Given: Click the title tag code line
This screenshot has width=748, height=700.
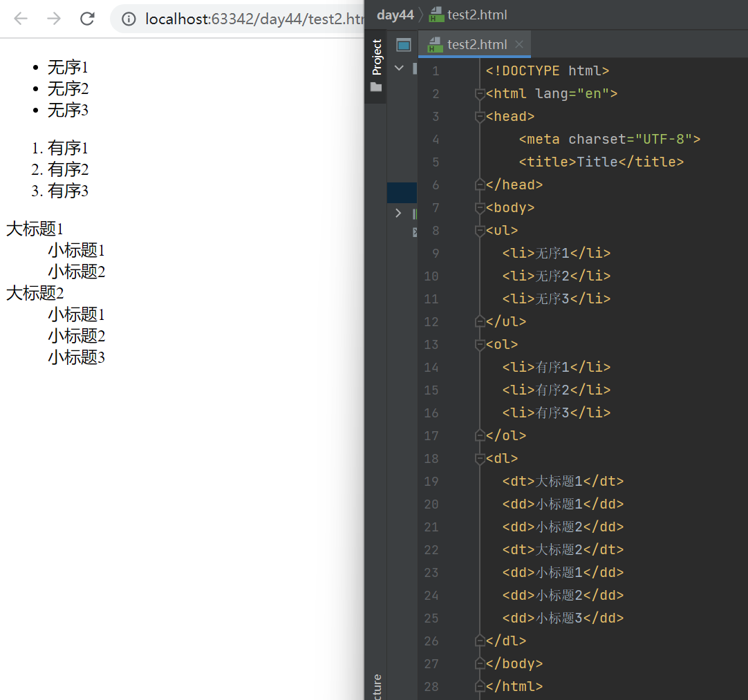Looking at the screenshot, I should pyautogui.click(x=601, y=162).
